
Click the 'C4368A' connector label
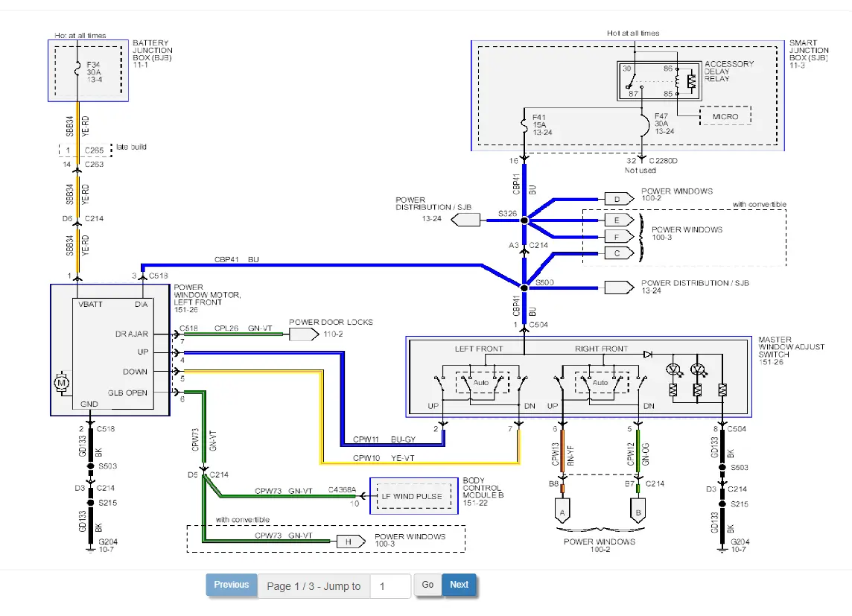[342, 490]
